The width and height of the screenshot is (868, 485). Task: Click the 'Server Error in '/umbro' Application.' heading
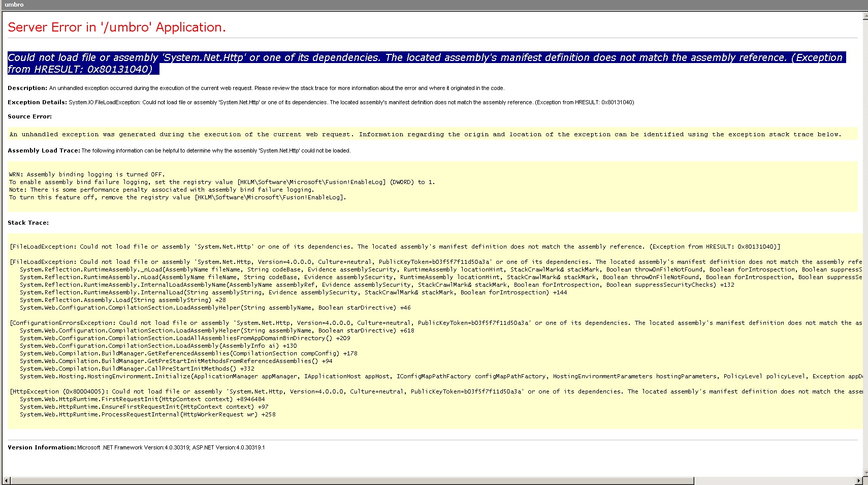click(117, 27)
